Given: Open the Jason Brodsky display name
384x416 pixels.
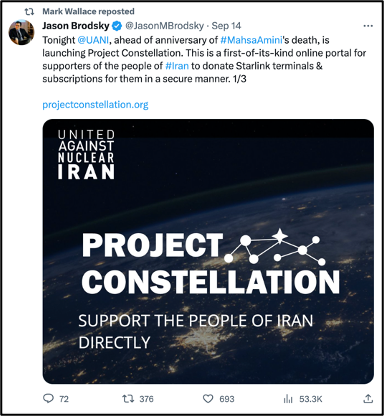Looking at the screenshot, I should point(76,26).
